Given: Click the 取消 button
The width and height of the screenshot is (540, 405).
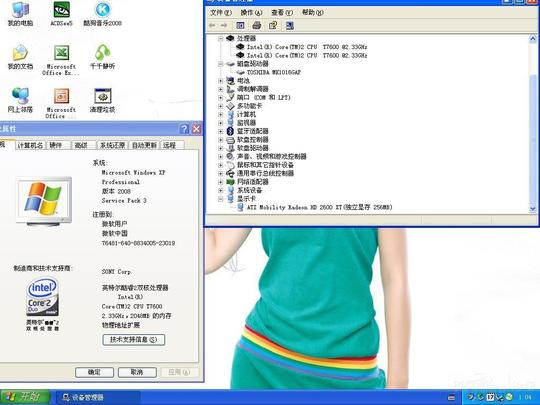Looking at the screenshot, I should (137, 372).
